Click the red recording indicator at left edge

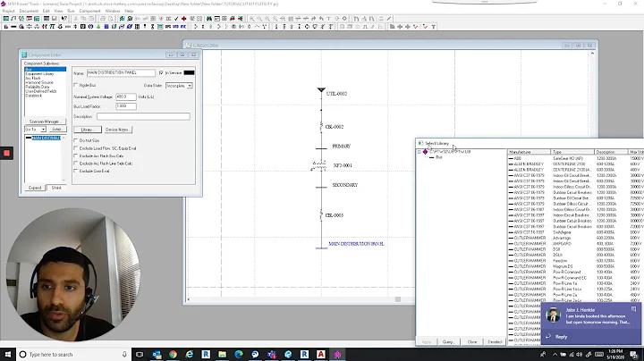[6, 153]
